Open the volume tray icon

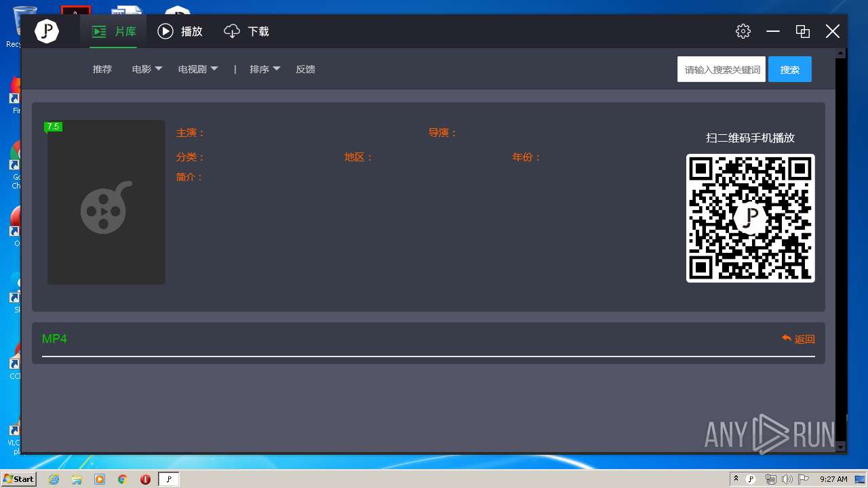coord(787,479)
